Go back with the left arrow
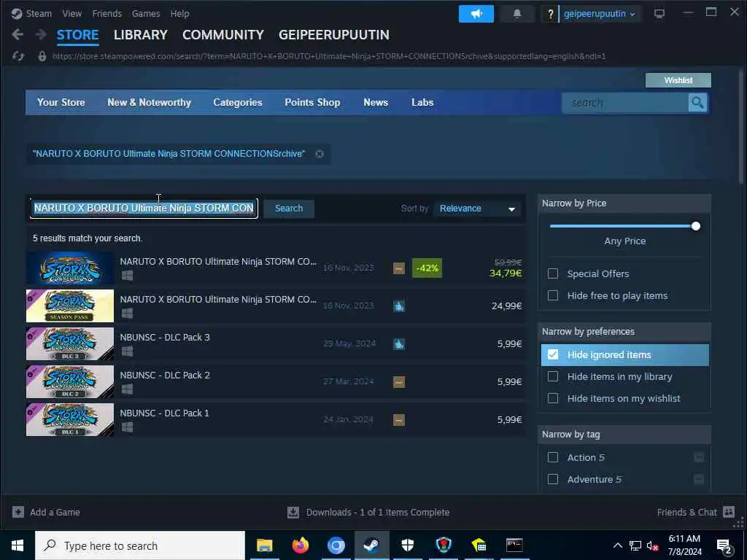This screenshot has height=560, width=747. coord(18,34)
